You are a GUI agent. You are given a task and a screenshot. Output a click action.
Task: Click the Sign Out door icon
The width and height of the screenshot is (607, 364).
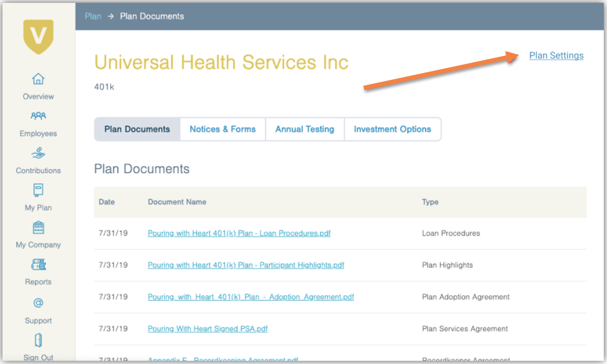[x=38, y=340]
